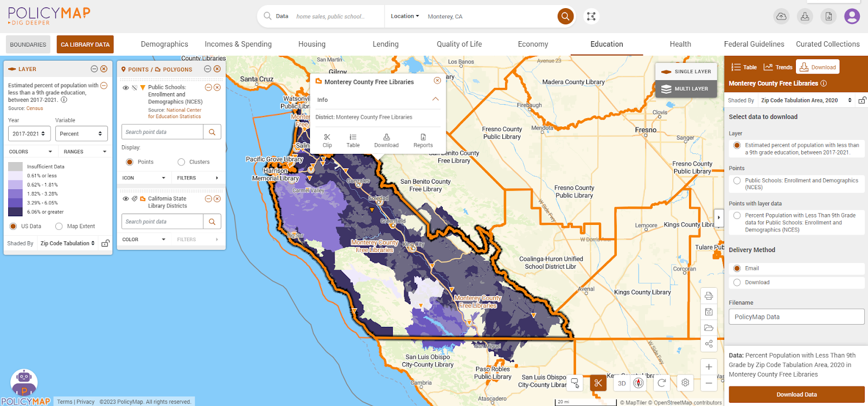
Task: Open the Year dropdown showing 2017-2021
Action: tap(29, 133)
